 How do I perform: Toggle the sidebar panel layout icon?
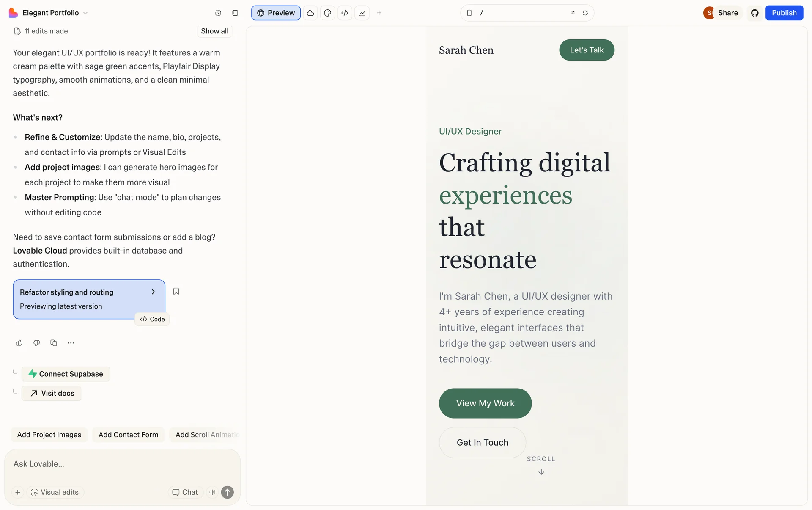[235, 13]
